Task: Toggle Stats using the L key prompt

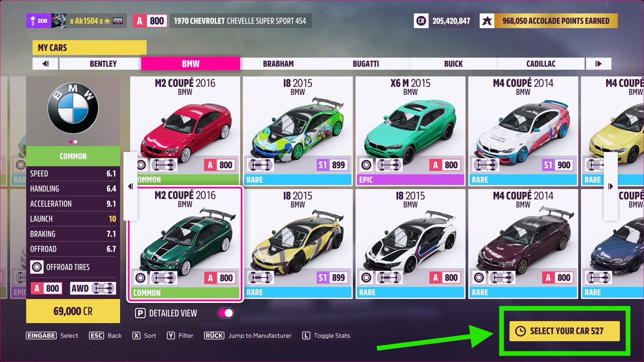Action: [326, 336]
